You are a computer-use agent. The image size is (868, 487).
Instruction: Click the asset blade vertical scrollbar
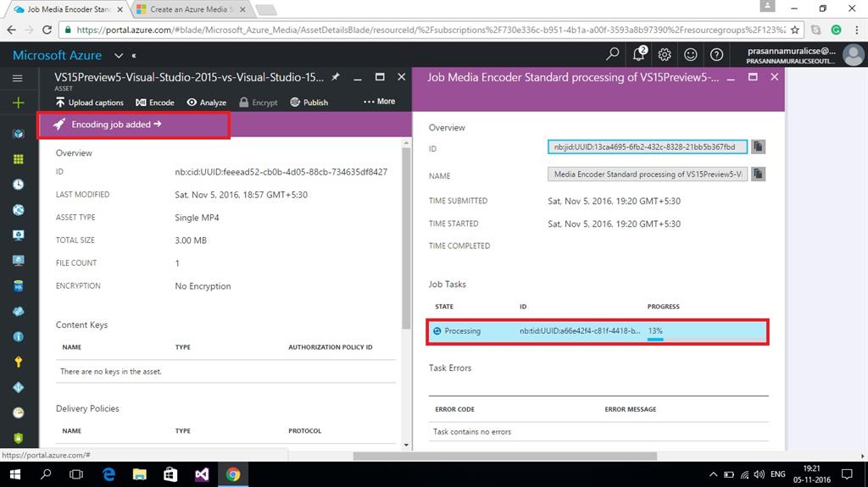tap(406, 238)
